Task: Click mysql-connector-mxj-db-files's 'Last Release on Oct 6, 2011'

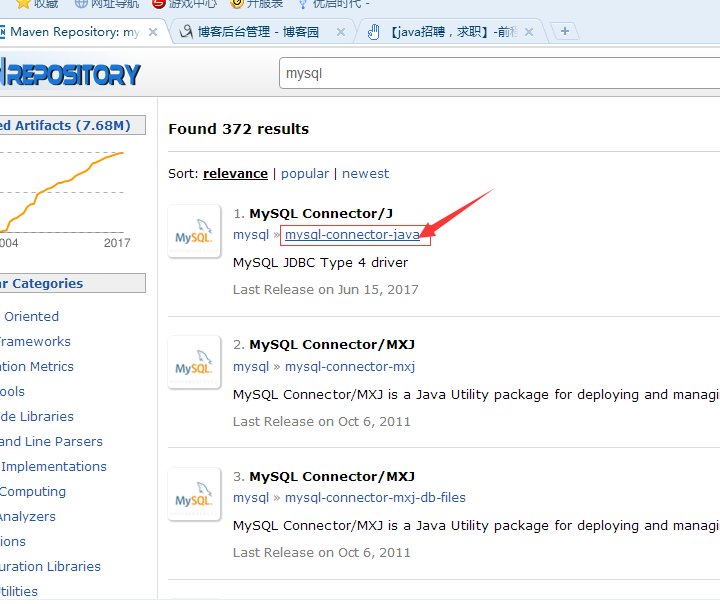Action: coord(321,553)
